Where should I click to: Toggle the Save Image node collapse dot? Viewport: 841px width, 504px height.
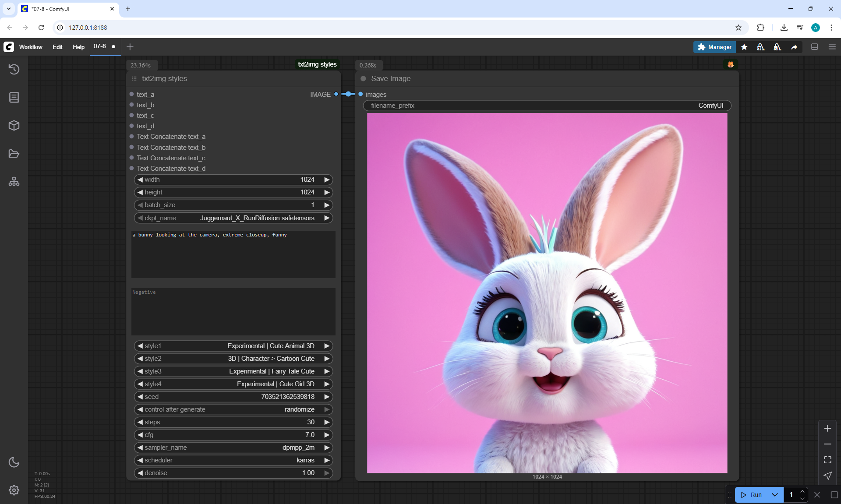363,79
